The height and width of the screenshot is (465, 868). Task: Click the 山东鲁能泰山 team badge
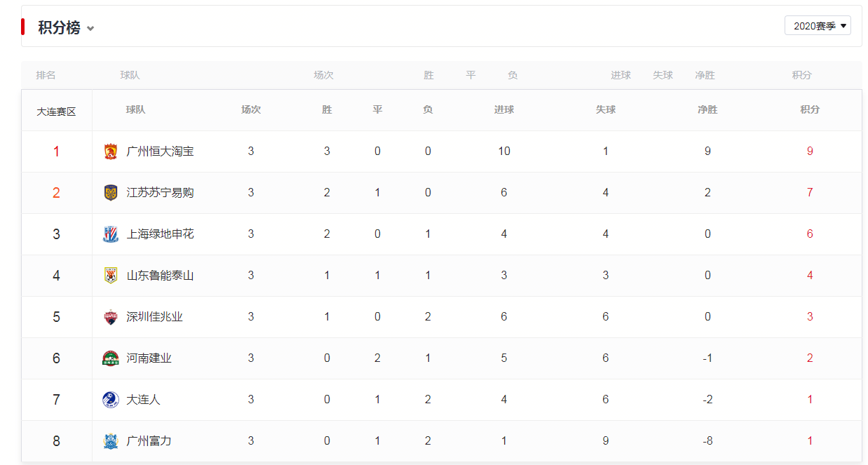tap(111, 276)
